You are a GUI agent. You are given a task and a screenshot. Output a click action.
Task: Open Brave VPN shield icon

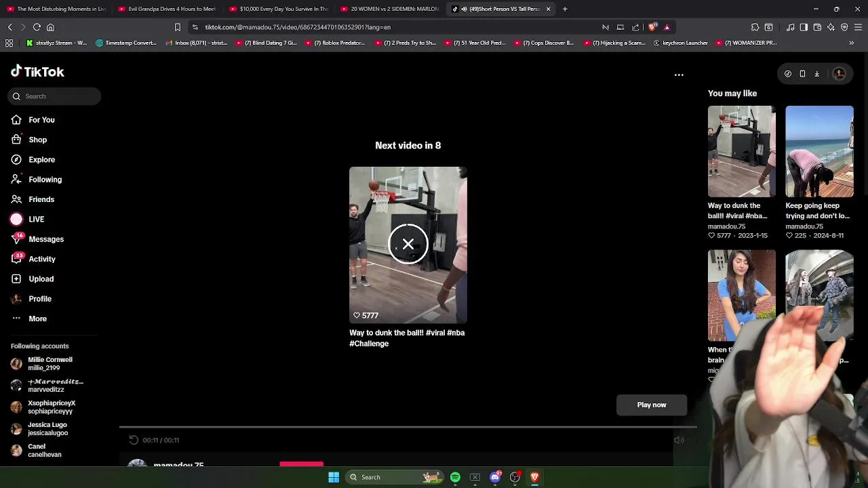point(844,27)
